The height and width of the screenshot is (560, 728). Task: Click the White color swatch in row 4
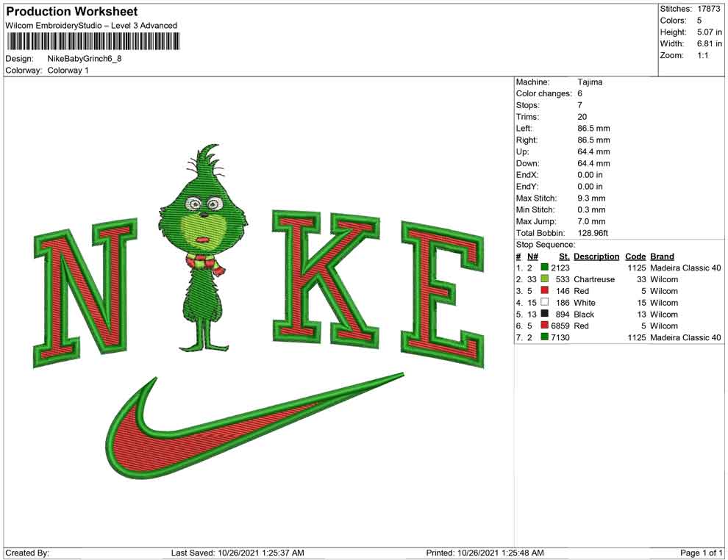pyautogui.click(x=545, y=302)
